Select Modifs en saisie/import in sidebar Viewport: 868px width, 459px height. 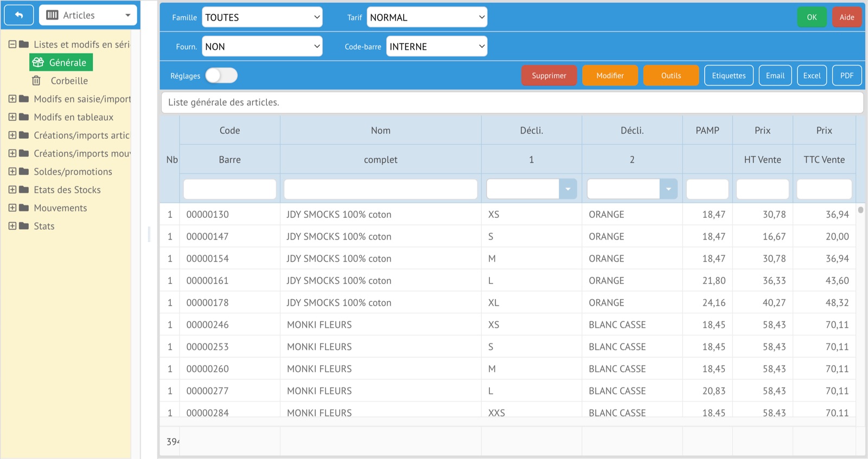(82, 99)
